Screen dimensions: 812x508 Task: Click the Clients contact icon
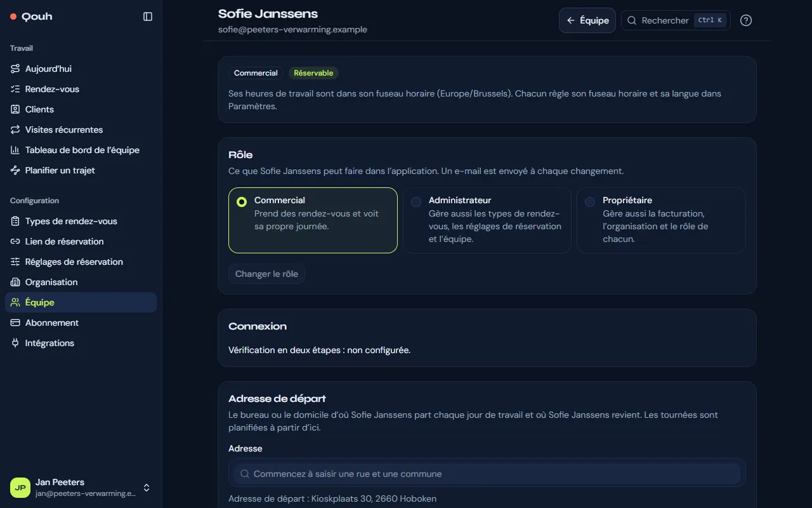pos(15,109)
